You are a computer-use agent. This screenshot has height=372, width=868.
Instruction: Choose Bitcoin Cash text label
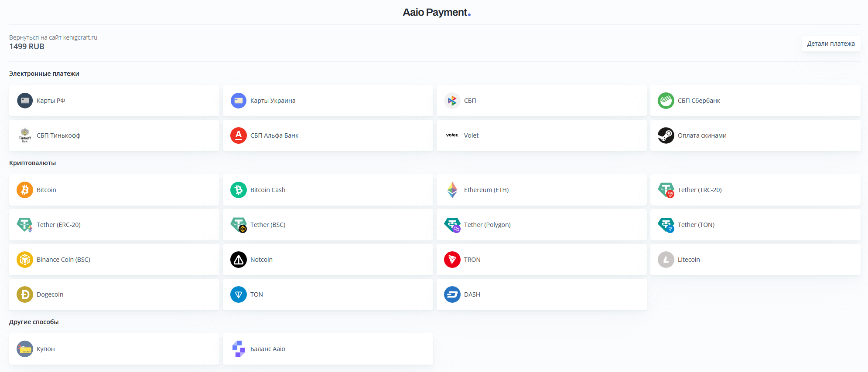268,190
